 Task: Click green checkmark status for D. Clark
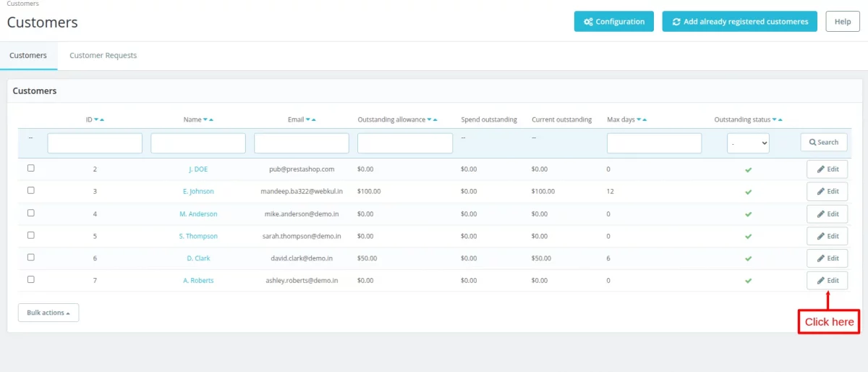pos(749,258)
